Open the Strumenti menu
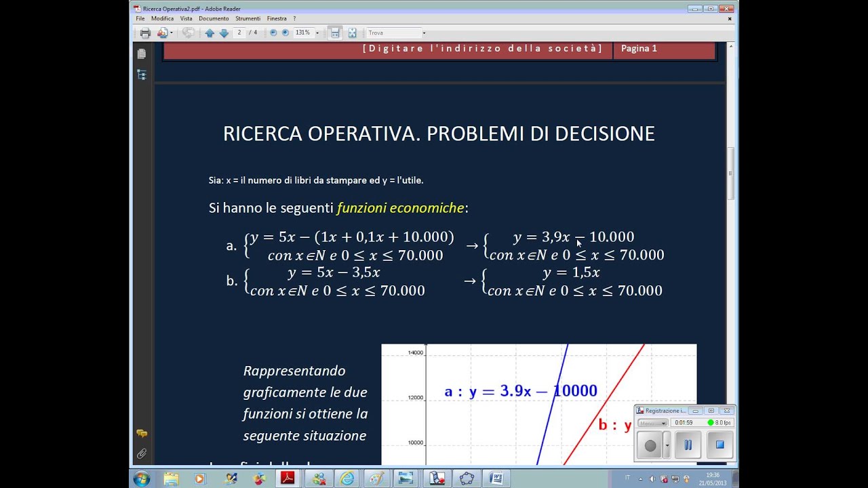868x488 pixels. (248, 18)
